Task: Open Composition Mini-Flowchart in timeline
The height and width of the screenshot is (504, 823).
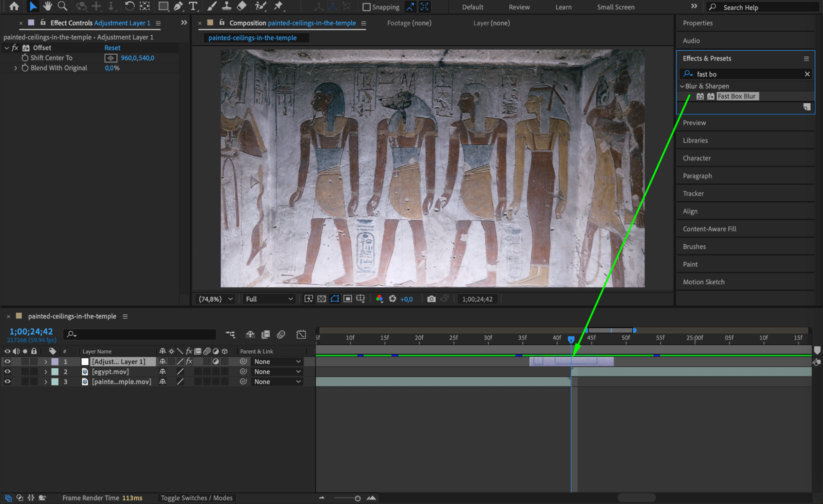Action: pyautogui.click(x=230, y=334)
